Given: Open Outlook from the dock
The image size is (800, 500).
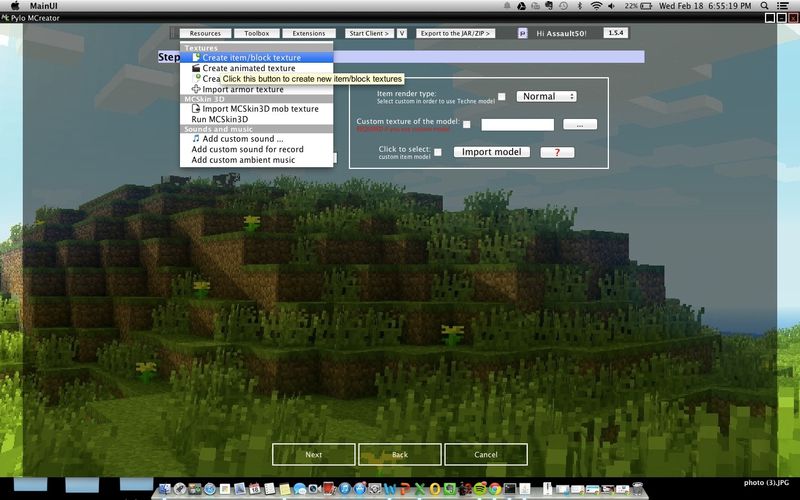Looking at the screenshot, I should (435, 489).
